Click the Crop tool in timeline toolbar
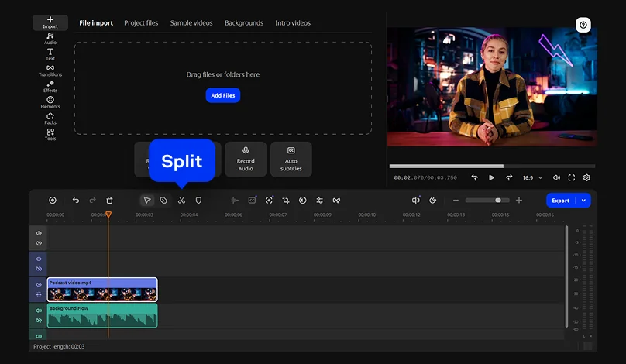Viewport: 626px width, 364px height. [x=286, y=201]
